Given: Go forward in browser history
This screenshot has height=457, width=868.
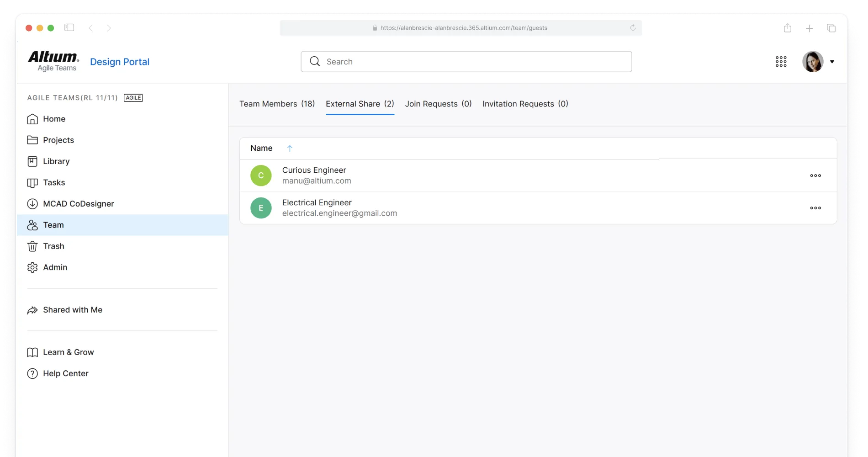Looking at the screenshot, I should coord(109,28).
